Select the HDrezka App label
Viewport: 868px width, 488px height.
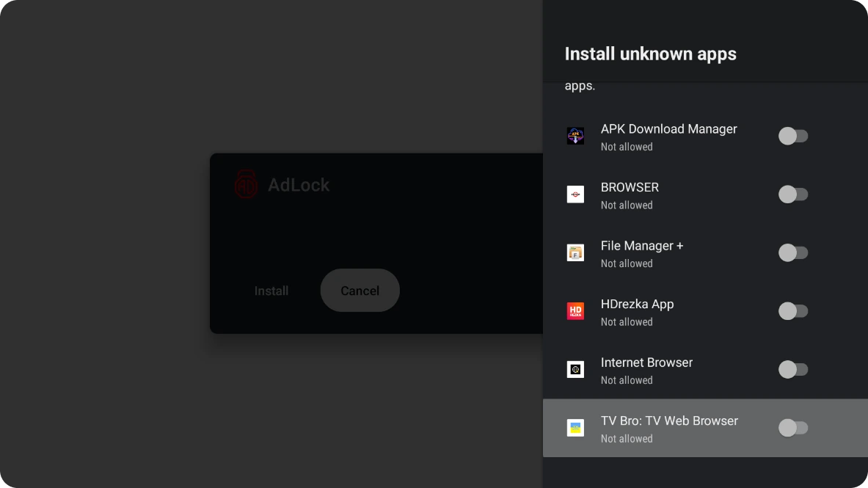[x=637, y=304]
